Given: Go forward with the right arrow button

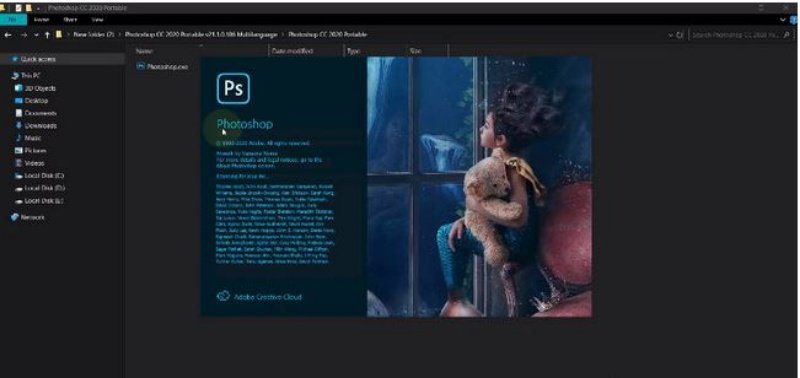Looking at the screenshot, I should coord(23,35).
